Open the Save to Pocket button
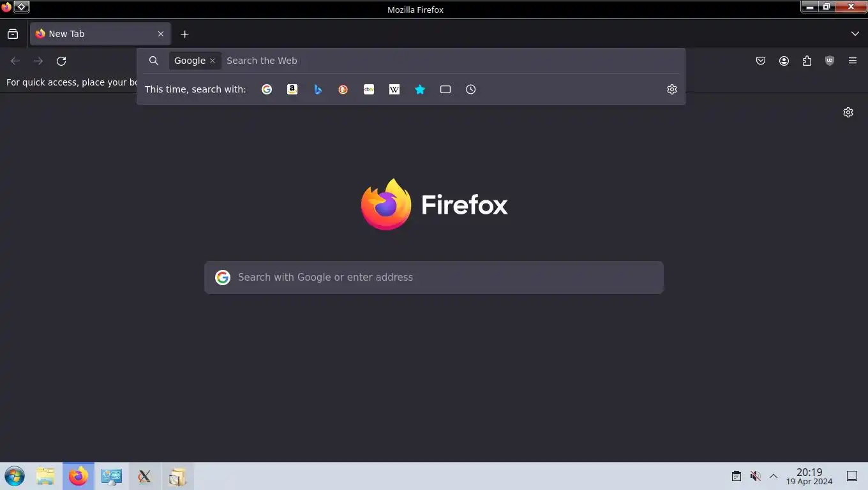 [x=761, y=61]
